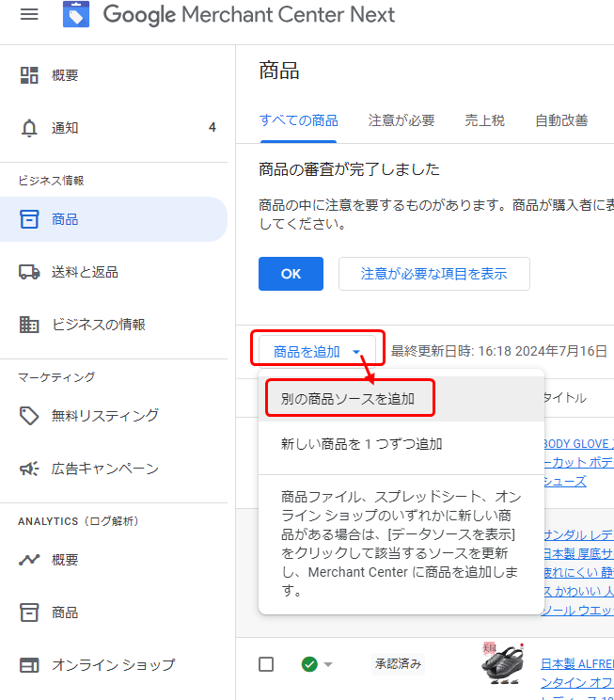The width and height of the screenshot is (614, 700).
Task: Click the 無料リスティング tag icon
Action: pos(29,415)
